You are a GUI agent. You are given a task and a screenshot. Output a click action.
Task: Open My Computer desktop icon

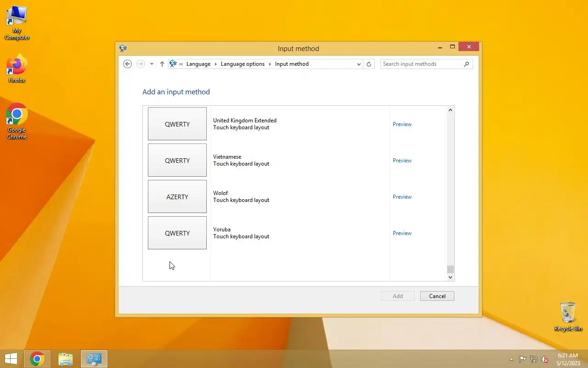coord(17,23)
